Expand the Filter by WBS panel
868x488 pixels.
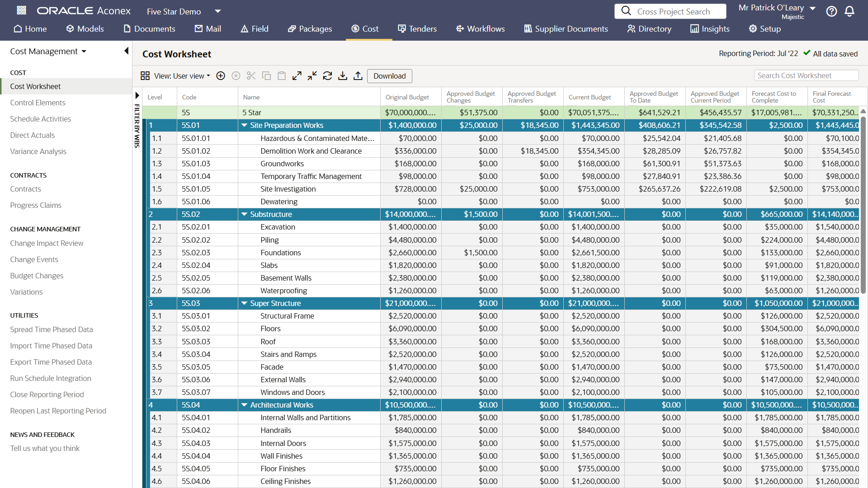click(137, 95)
